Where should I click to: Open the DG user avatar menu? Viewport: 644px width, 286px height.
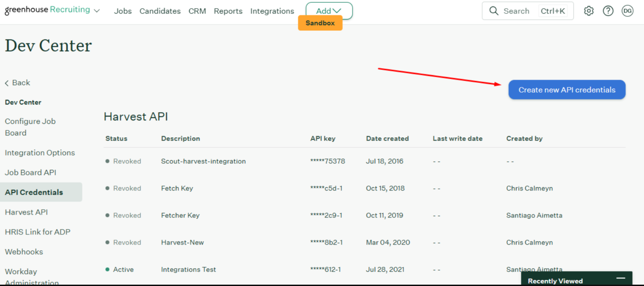(x=627, y=11)
